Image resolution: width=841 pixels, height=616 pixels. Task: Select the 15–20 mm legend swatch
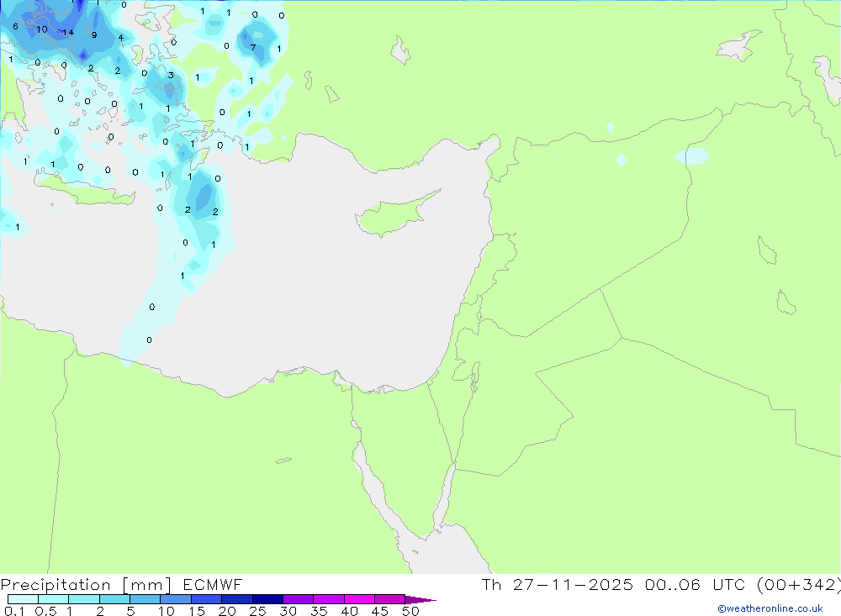[x=207, y=599]
